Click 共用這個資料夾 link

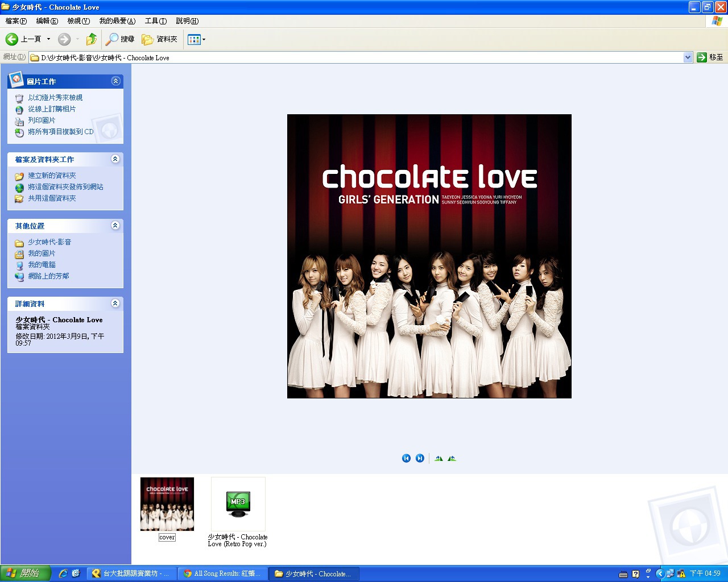52,198
